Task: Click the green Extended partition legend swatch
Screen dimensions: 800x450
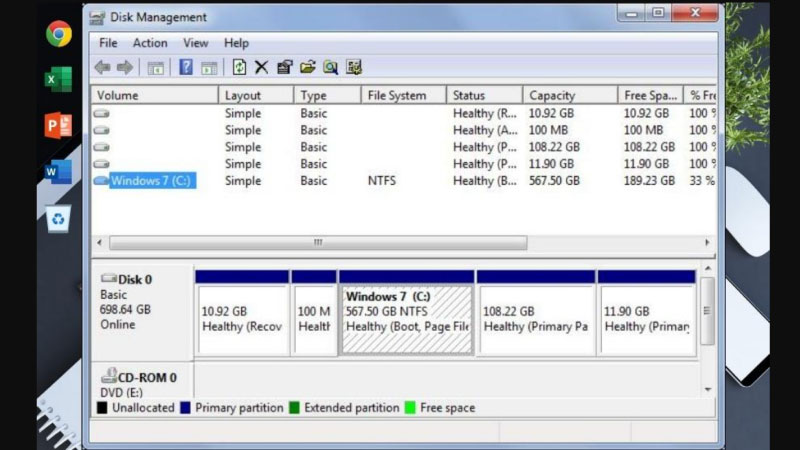Action: [294, 408]
